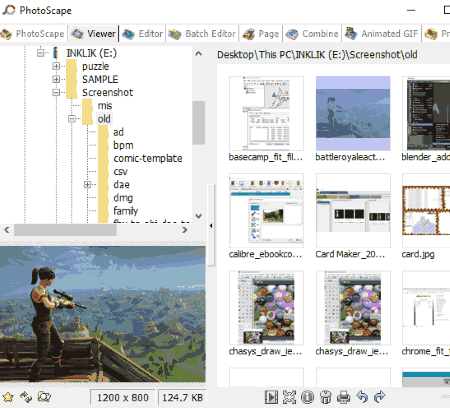Screen dimensions: 450x408
Task: Select the Screenshot folder in tree
Action: [107, 92]
